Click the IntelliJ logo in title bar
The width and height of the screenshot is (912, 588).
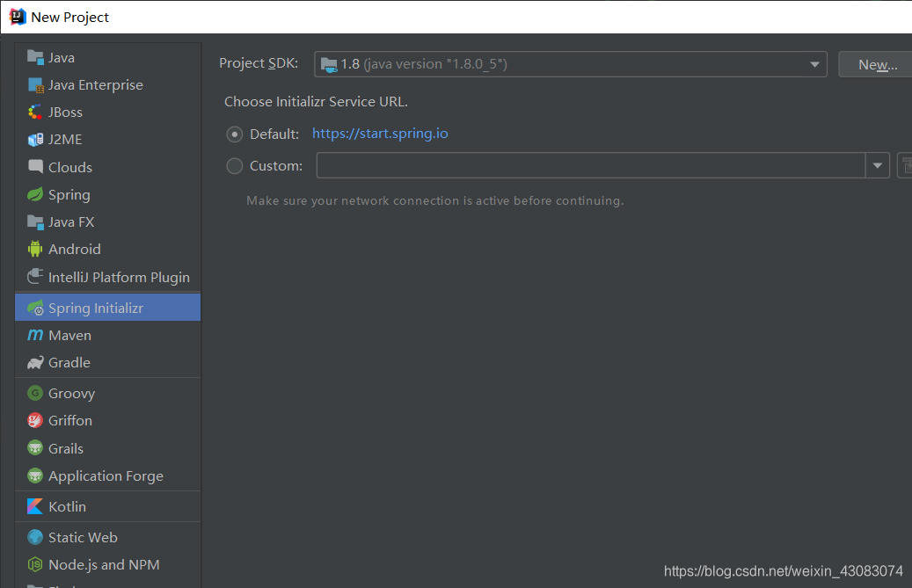18,17
